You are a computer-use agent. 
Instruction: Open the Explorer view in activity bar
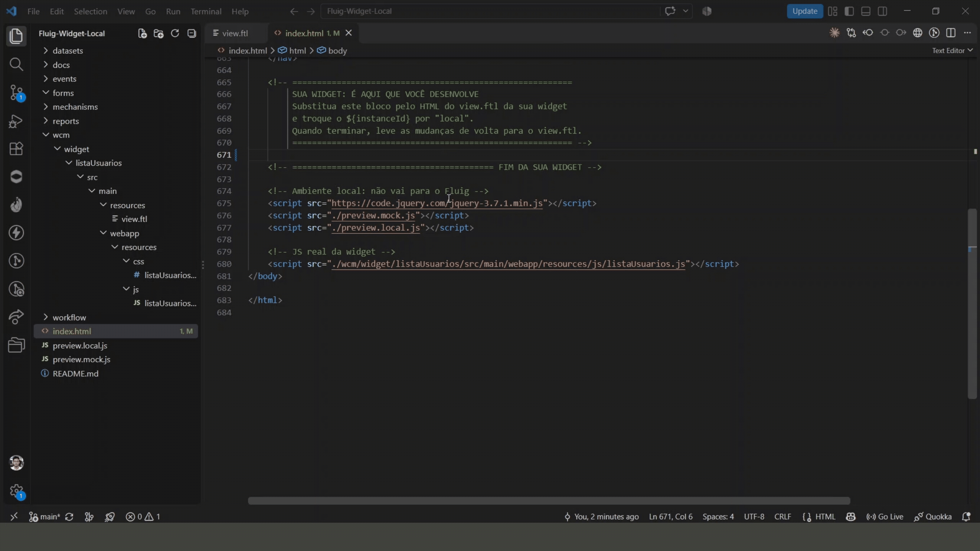tap(16, 36)
